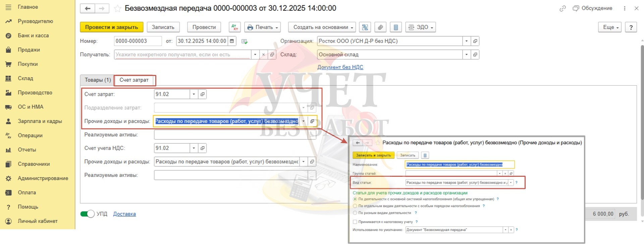The height and width of the screenshot is (244, 644).
Task: Open the Склад dropdown list
Action: 466,54
